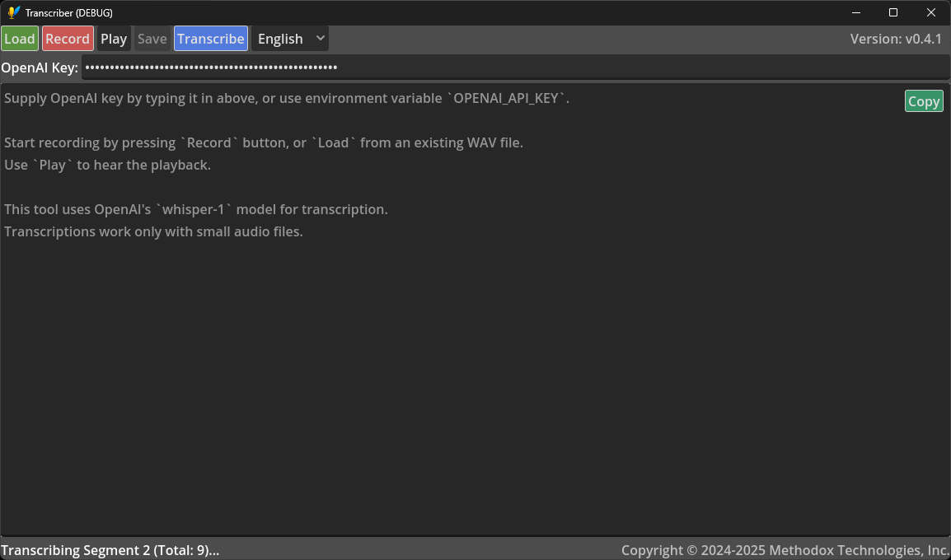Maximize the Transcriber window
The height and width of the screenshot is (560, 951).
pos(893,12)
